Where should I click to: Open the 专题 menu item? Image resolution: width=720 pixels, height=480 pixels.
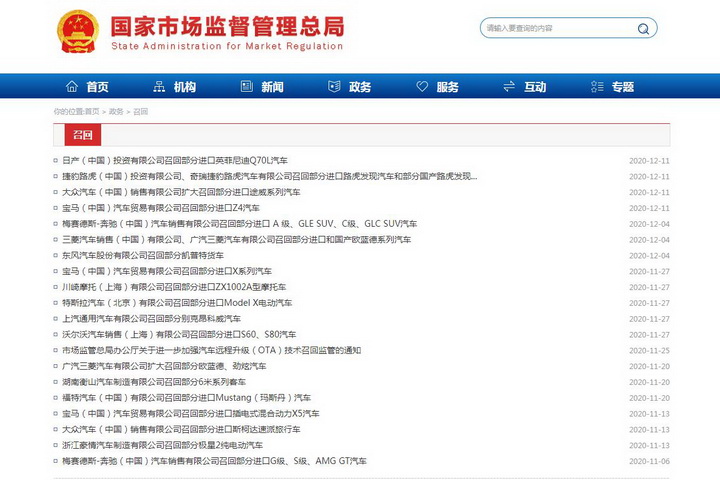623,87
